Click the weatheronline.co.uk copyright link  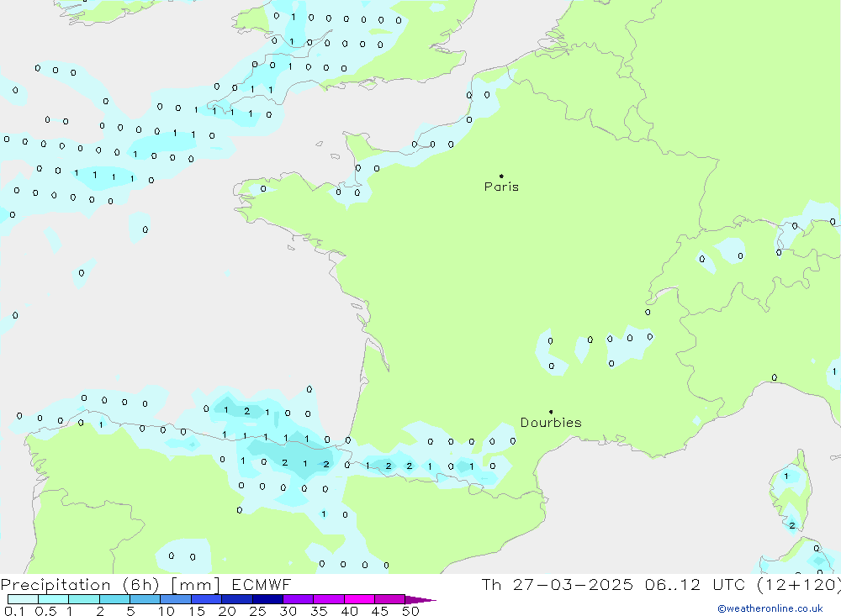tap(770, 608)
